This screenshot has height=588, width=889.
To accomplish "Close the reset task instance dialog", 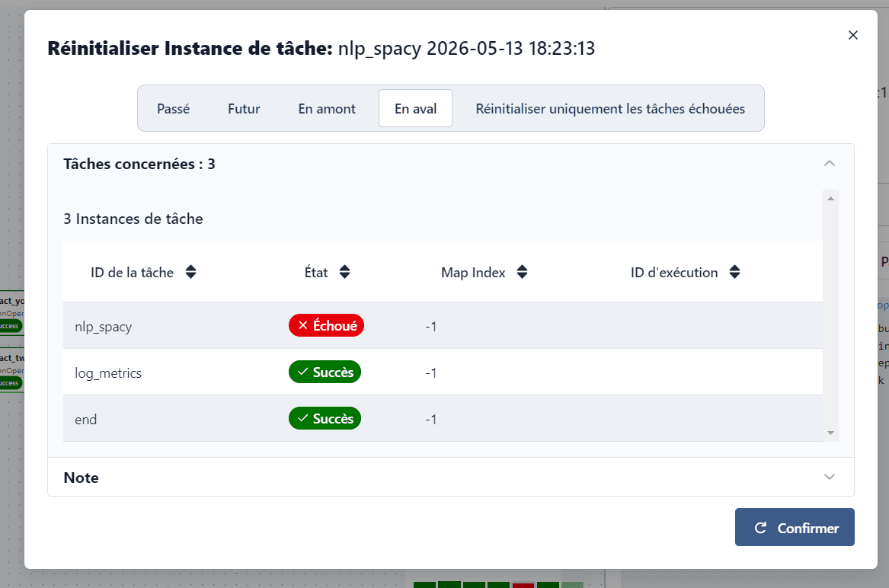I will click(852, 35).
